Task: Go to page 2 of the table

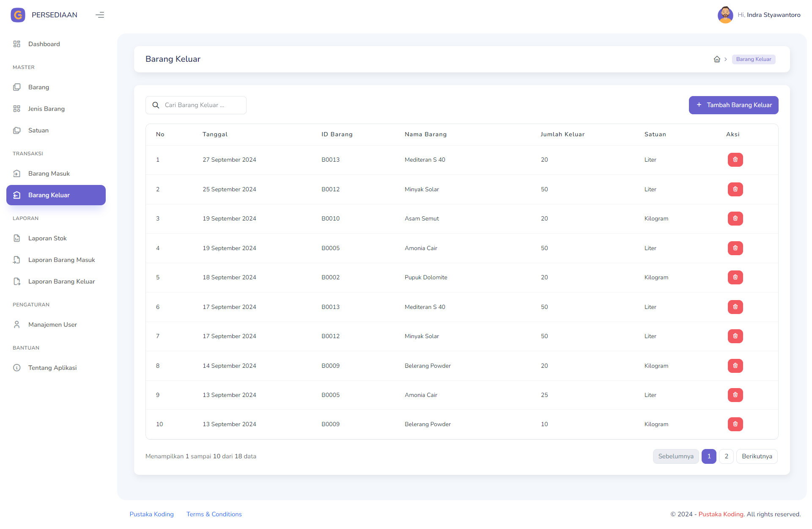Action: [727, 456]
